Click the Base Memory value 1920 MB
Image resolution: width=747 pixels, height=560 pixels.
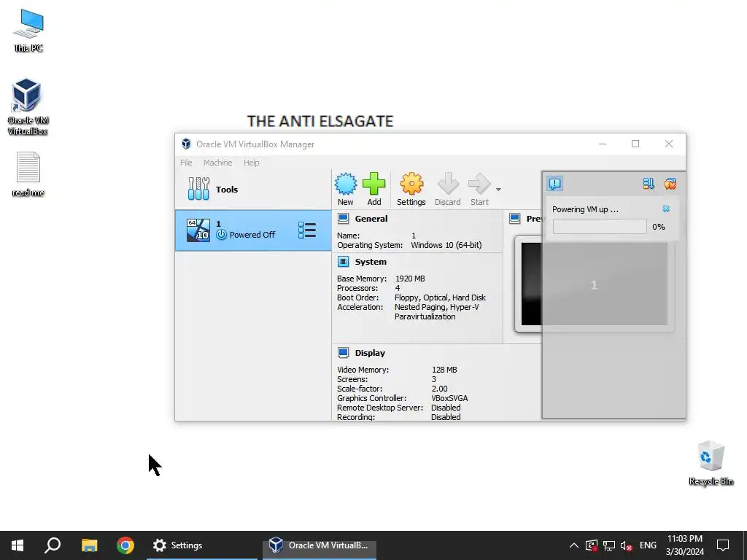pos(410,279)
